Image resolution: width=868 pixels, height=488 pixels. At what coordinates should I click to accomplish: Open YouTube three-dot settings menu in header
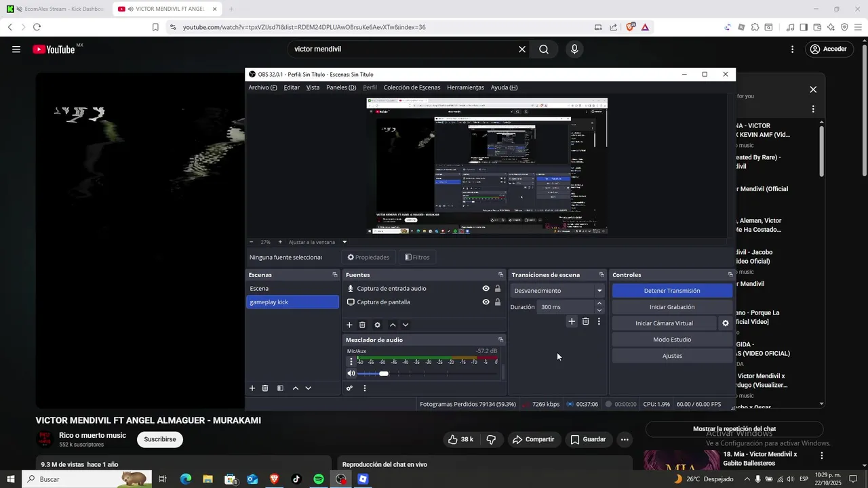[792, 49]
